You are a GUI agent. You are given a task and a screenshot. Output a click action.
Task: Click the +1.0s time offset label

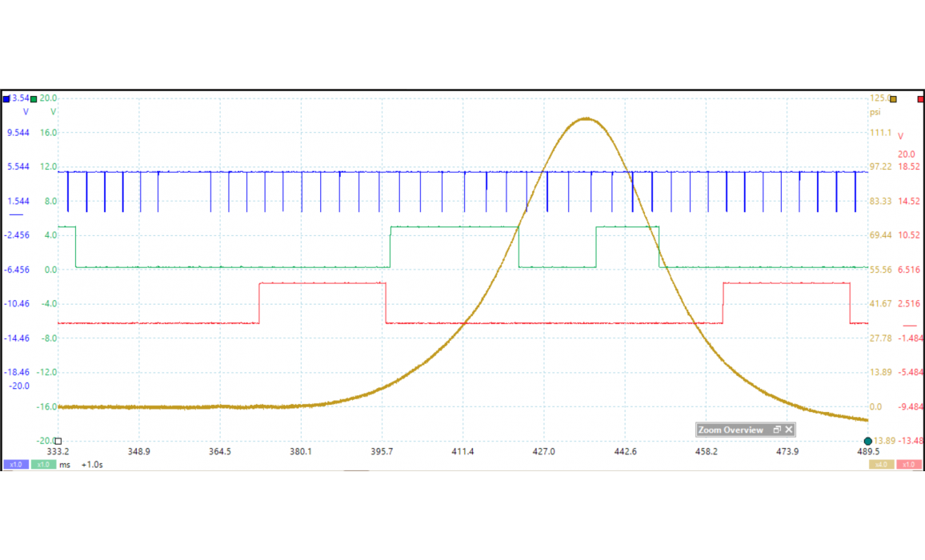(x=91, y=465)
